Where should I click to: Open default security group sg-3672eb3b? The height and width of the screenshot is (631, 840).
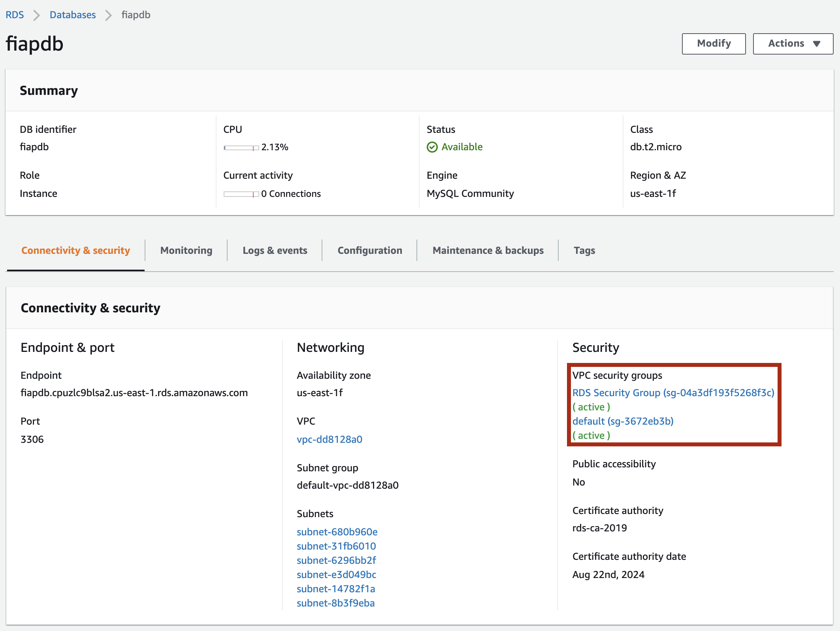click(623, 421)
